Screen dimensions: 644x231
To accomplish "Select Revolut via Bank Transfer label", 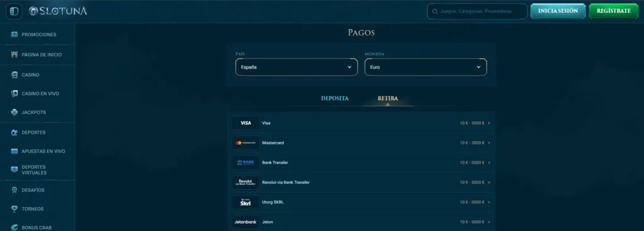I will (x=286, y=182).
